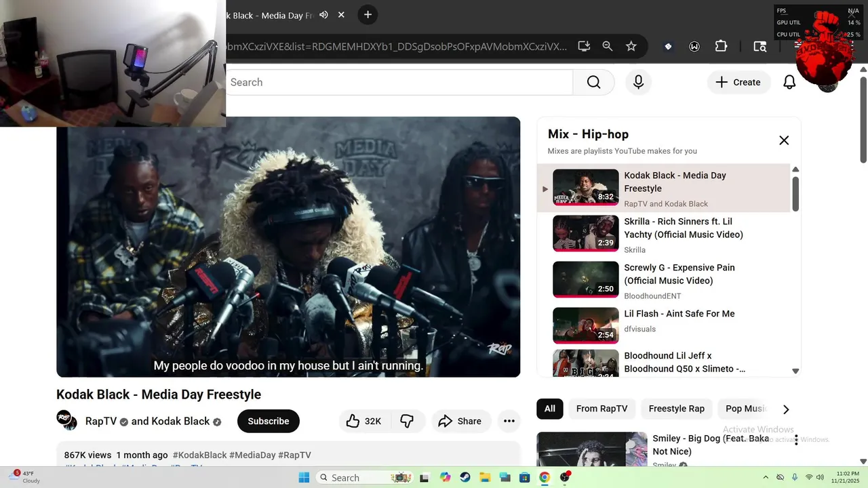Click the Skrilla channel name in playlist
This screenshot has width=868, height=488.
click(x=635, y=250)
